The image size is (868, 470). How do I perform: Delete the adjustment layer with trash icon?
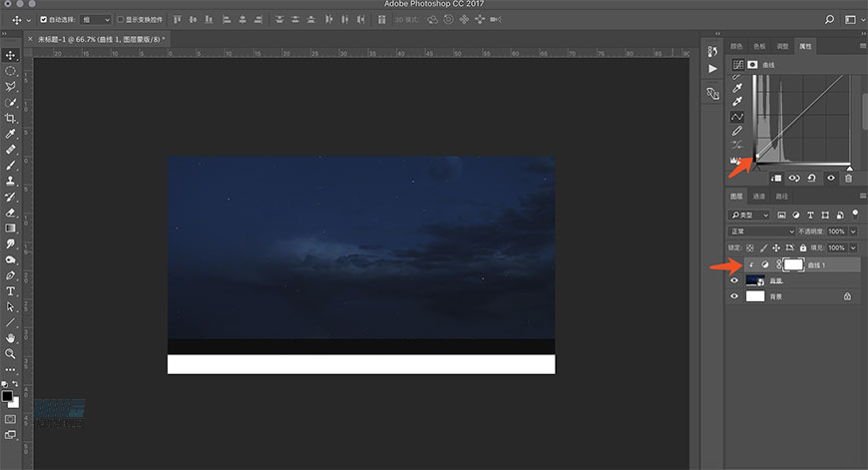(x=848, y=179)
